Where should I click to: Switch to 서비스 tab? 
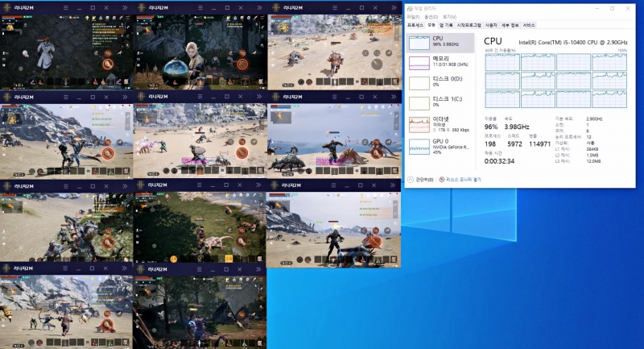[x=529, y=25]
